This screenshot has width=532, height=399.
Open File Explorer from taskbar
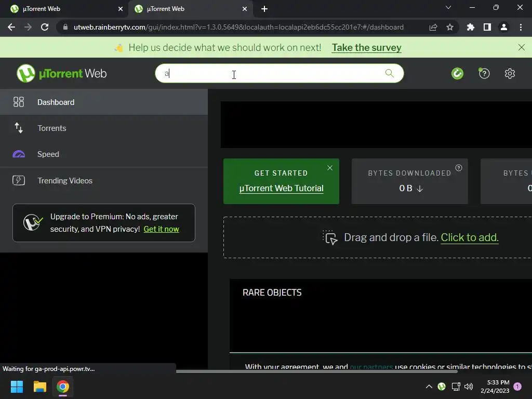(x=39, y=387)
